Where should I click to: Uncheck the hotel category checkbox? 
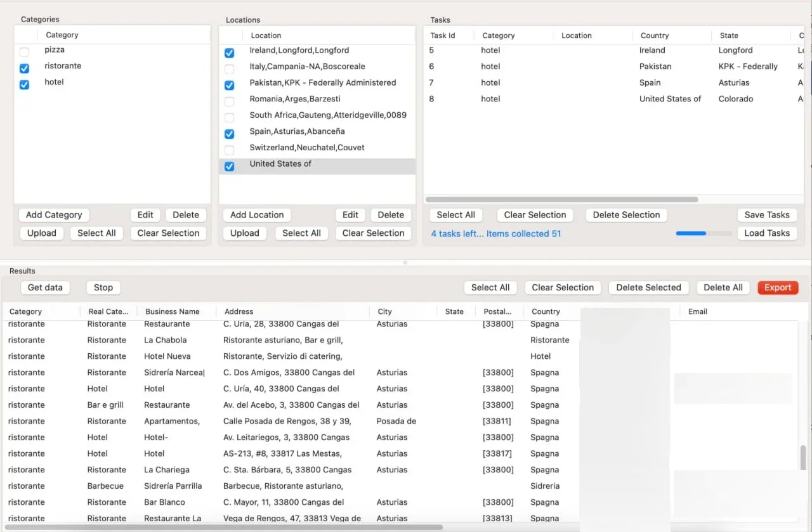tap(24, 84)
